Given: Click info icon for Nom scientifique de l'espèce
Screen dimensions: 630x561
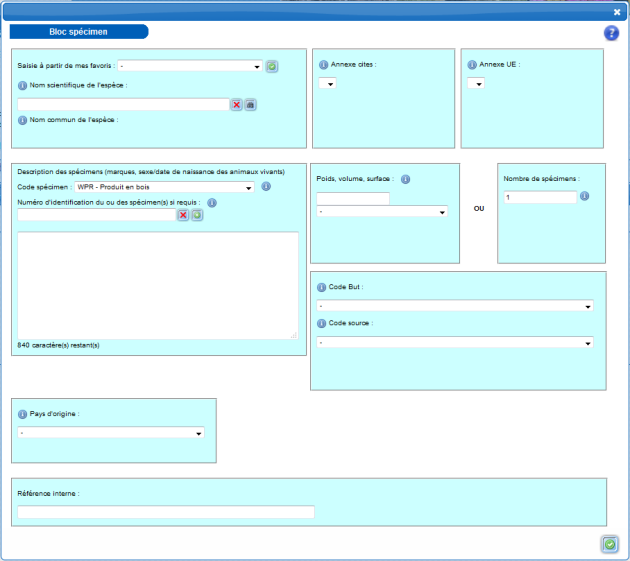Looking at the screenshot, I should pos(22,86).
